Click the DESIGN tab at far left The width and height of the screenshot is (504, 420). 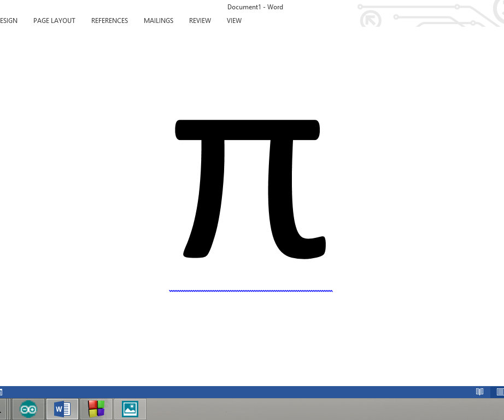pos(8,20)
